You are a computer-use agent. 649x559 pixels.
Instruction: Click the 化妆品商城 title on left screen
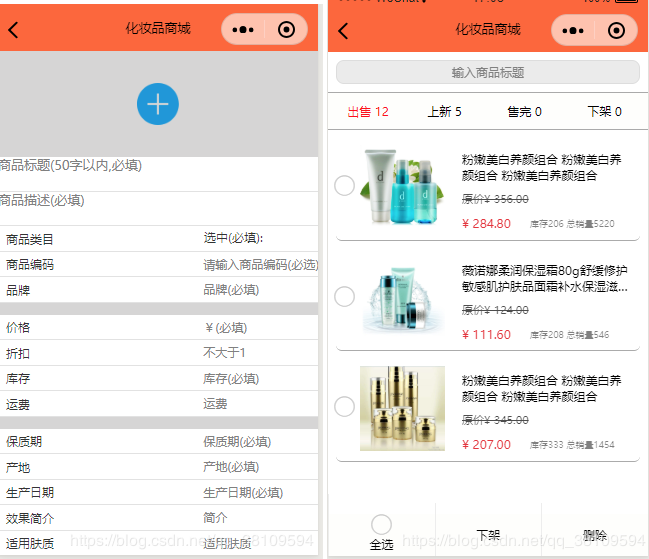[158, 29]
